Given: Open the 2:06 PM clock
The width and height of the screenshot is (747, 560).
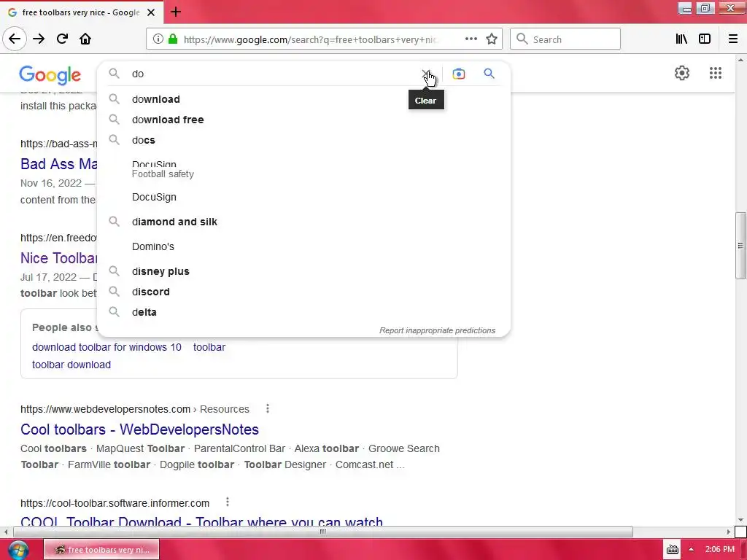Looking at the screenshot, I should pyautogui.click(x=720, y=550).
